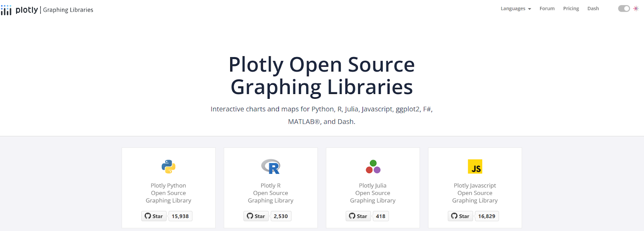Click the 'Plotly Open Source Graphing Libraries' heading
The height and width of the screenshot is (231, 644).
point(322,76)
